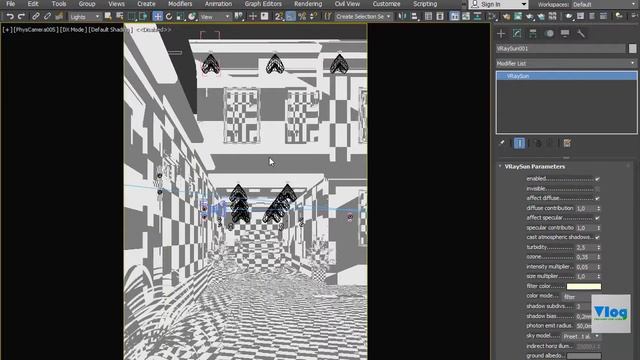
Task: Open the Workspaces Default dropdown
Action: 604,4
